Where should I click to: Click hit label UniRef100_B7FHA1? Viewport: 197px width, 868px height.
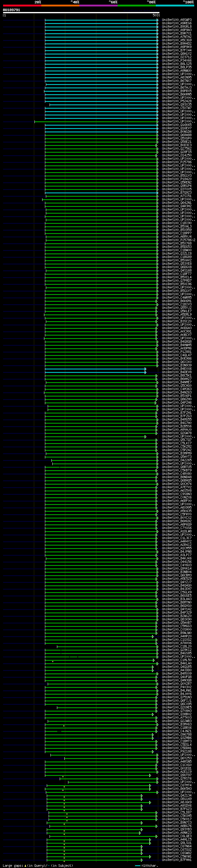click(x=176, y=860)
